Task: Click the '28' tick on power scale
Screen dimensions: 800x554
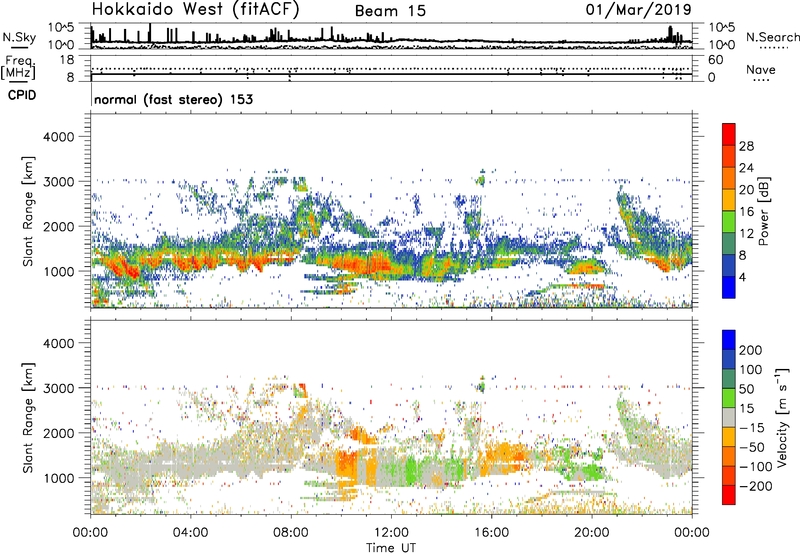Action: coord(746,146)
